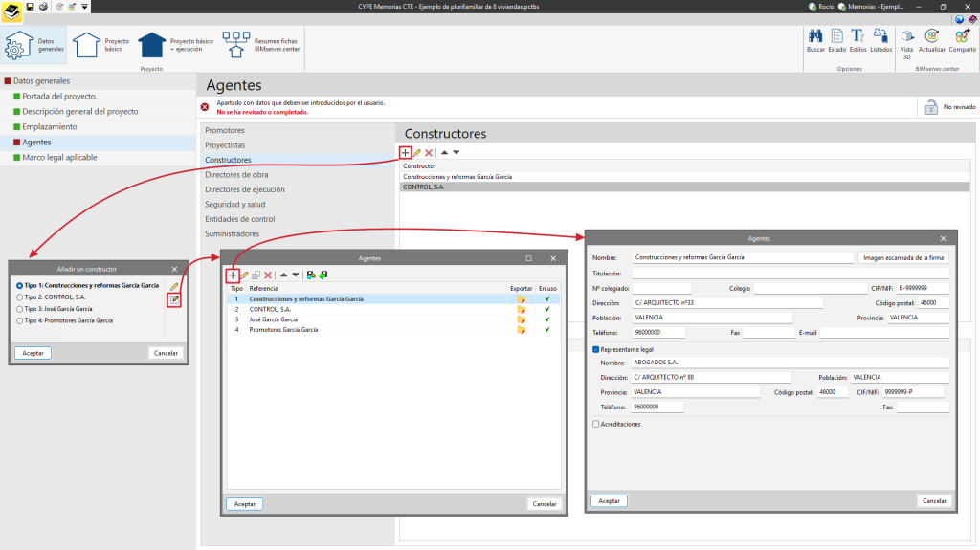Image resolution: width=980 pixels, height=550 pixels.
Task: Toggle Representante legal checkbox
Action: click(595, 350)
